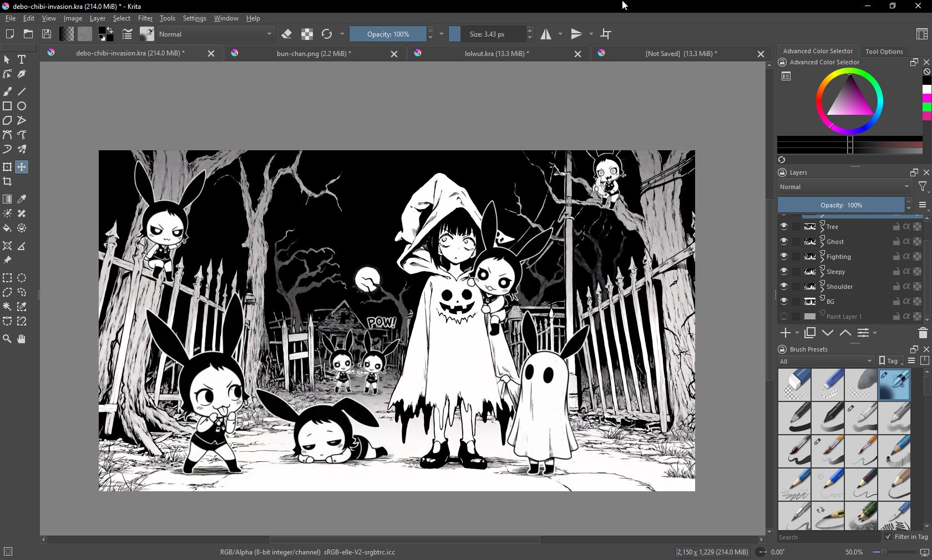Delete the layer with trash icon
The width and height of the screenshot is (932, 560).
[x=923, y=333]
